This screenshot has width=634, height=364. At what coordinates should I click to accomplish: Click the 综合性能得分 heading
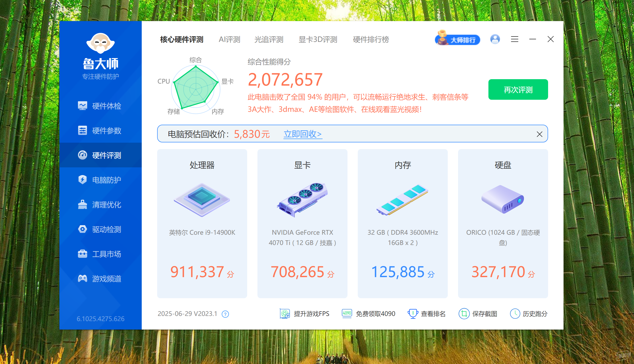tap(269, 62)
